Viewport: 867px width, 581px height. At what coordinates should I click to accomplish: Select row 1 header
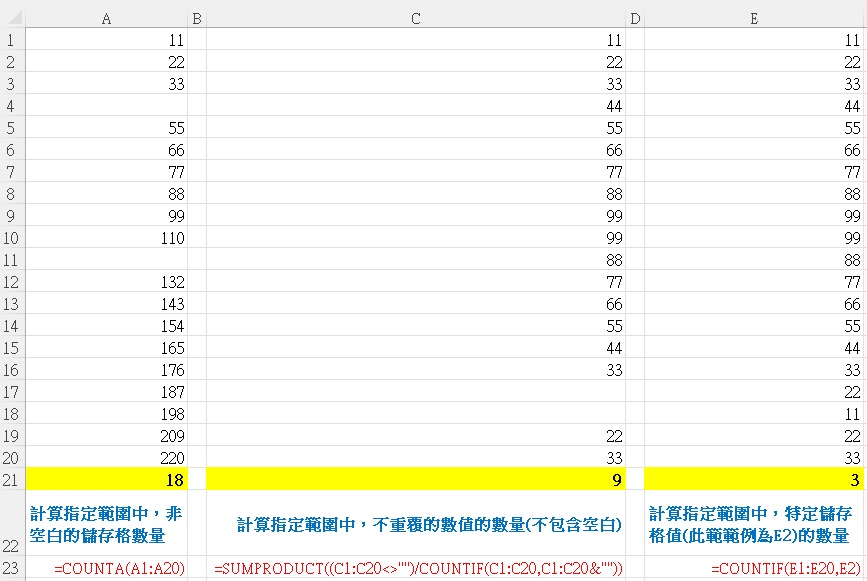click(11, 41)
